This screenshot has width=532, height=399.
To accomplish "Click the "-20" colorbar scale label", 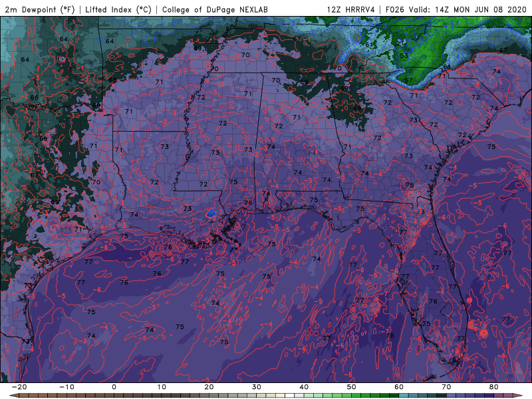I will point(19,387).
